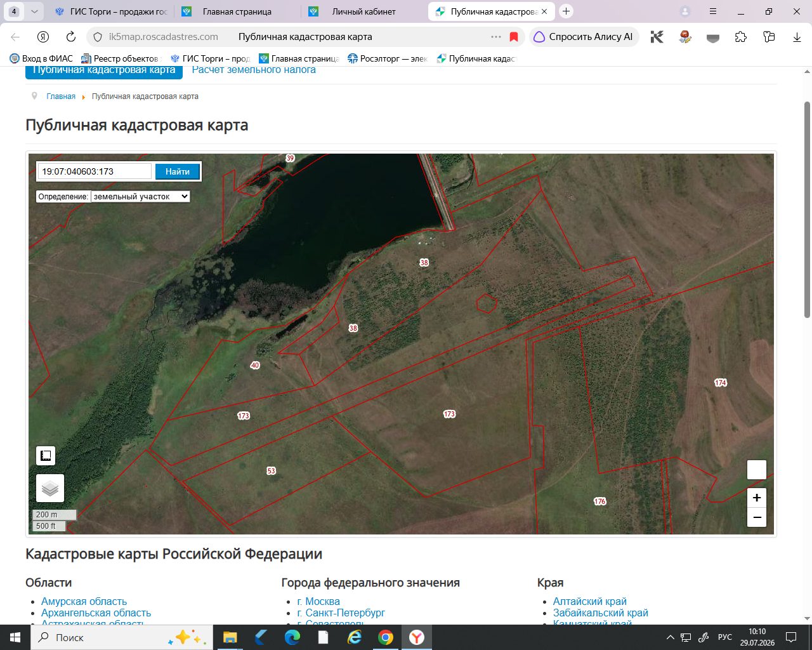Open Yandex Browser from the taskbar
812x650 pixels.
[x=416, y=637]
